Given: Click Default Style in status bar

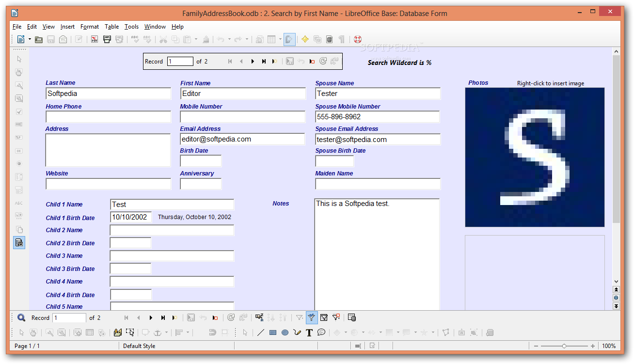Looking at the screenshot, I should point(139,346).
